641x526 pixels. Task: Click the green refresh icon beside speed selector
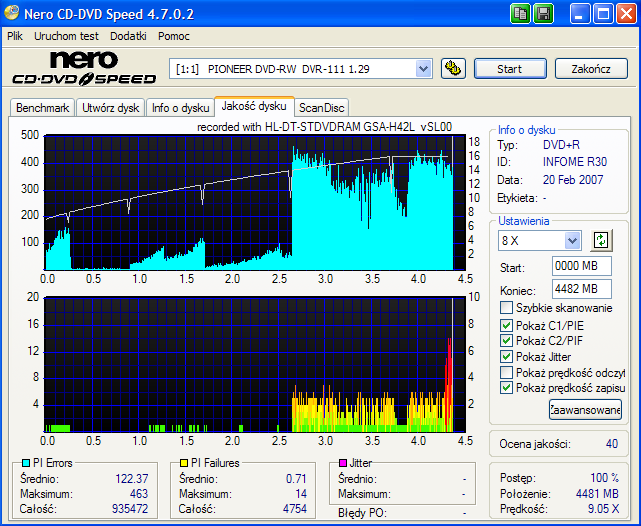point(601,240)
